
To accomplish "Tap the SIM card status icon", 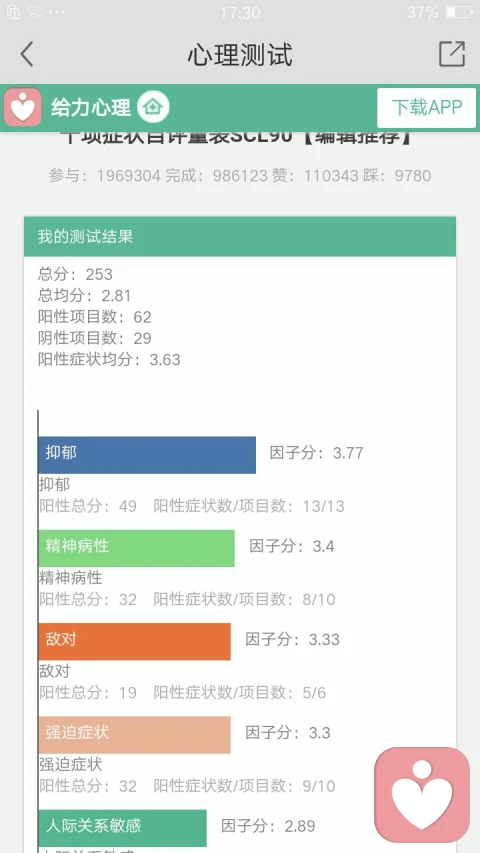I will pyautogui.click(x=14, y=12).
